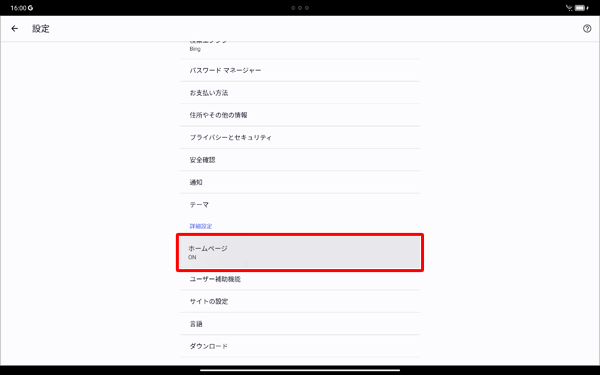Open ユーザー補助機能 settings
The height and width of the screenshot is (375, 600).
tap(300, 279)
